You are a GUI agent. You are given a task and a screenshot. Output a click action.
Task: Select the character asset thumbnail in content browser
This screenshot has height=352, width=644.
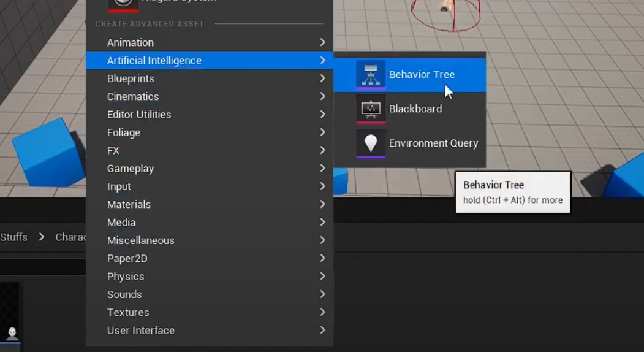pos(10,316)
